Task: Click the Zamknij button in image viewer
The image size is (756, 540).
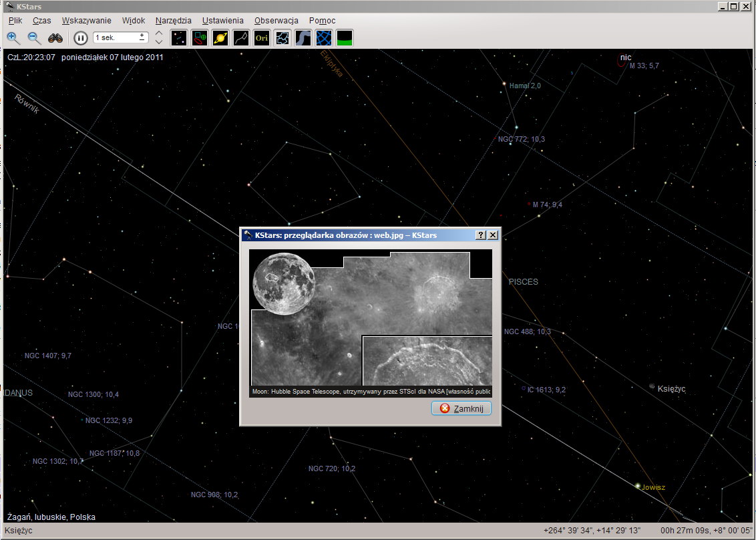Action: click(x=461, y=408)
